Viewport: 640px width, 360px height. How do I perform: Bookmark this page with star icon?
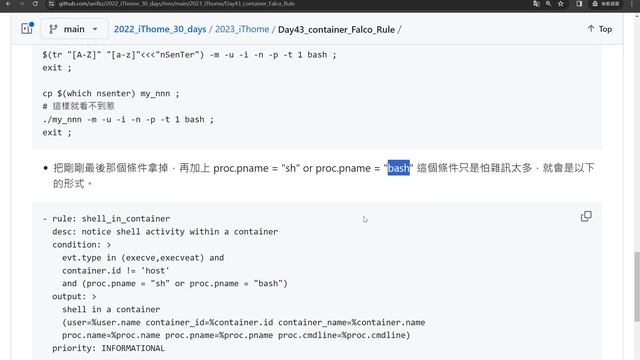[561, 4]
